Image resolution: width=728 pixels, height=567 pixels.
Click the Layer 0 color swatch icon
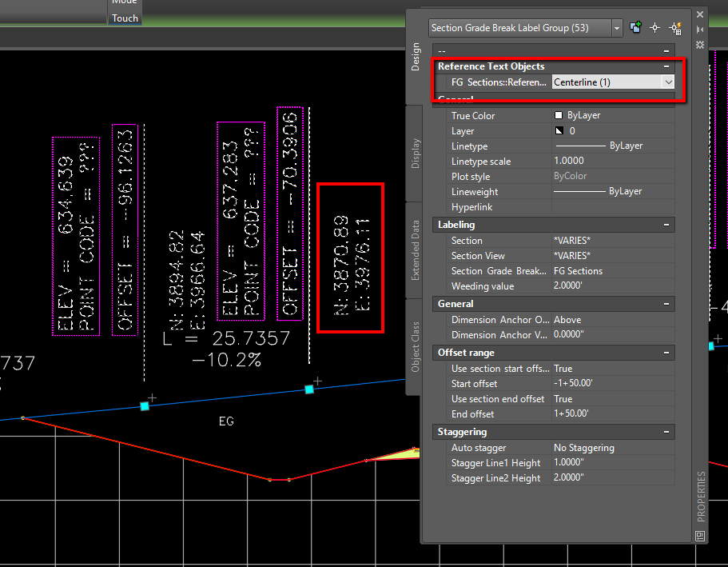pyautogui.click(x=559, y=130)
